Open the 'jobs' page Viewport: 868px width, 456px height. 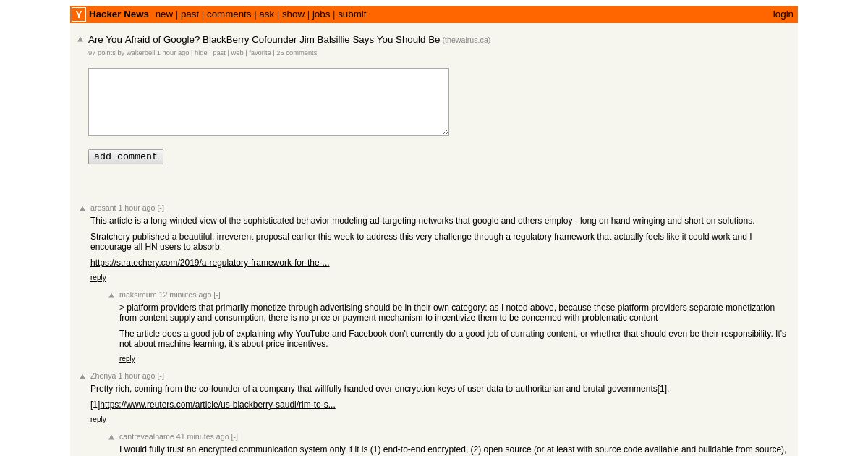(x=321, y=14)
